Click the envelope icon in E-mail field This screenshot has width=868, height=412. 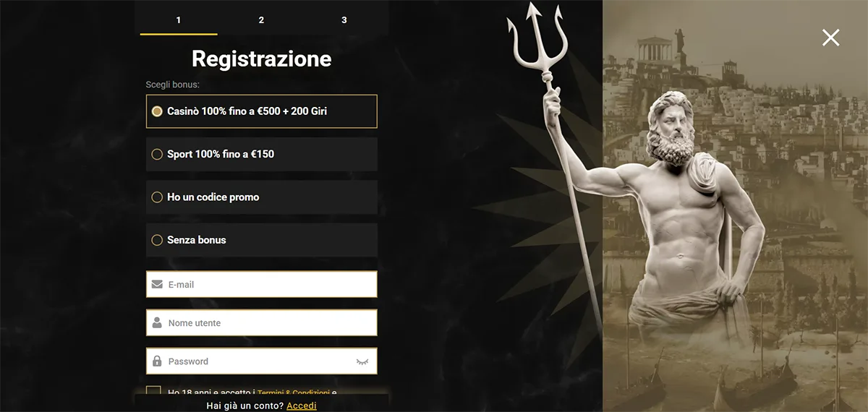coord(157,285)
